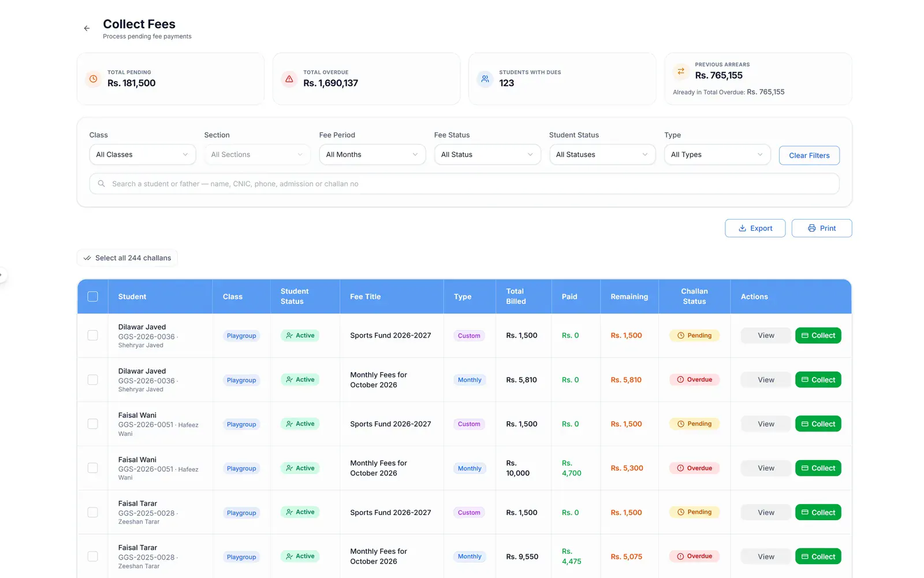Click the sidebar expand handle at left edge
This screenshot has width=924, height=578.
pyautogui.click(x=2, y=275)
